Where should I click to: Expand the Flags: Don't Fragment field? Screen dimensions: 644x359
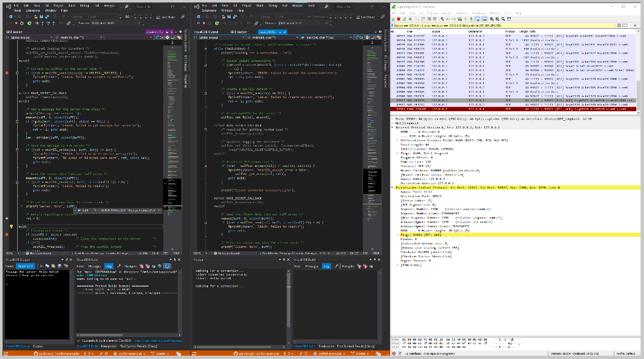click(x=397, y=153)
